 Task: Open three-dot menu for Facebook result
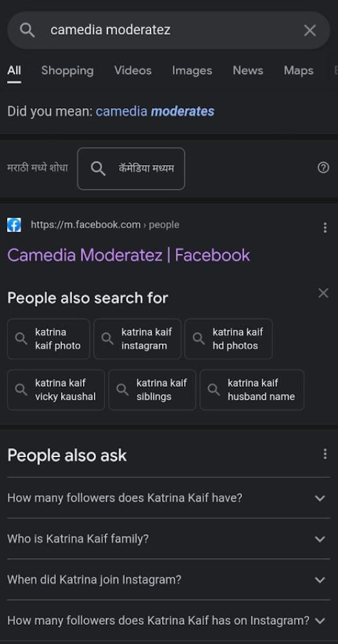pyautogui.click(x=325, y=228)
